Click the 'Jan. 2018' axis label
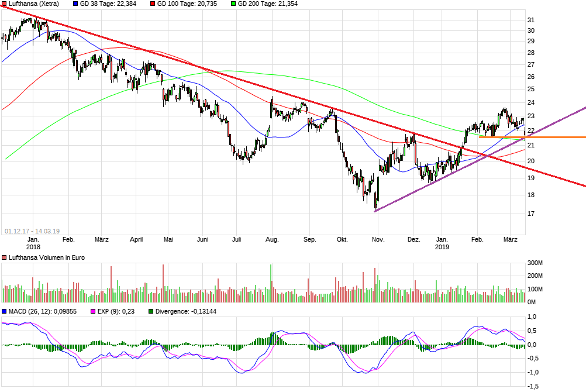The width and height of the screenshot is (586, 392). pos(33,243)
